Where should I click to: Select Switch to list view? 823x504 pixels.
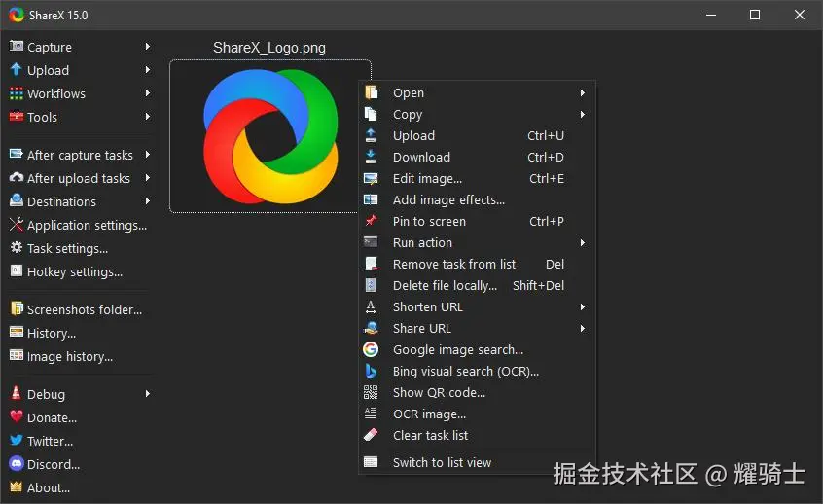point(442,463)
